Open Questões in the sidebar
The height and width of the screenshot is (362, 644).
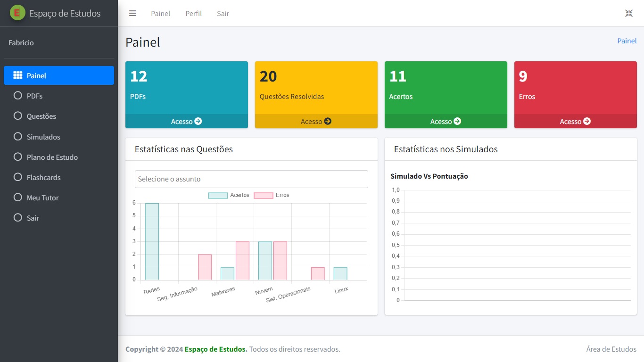coord(41,116)
